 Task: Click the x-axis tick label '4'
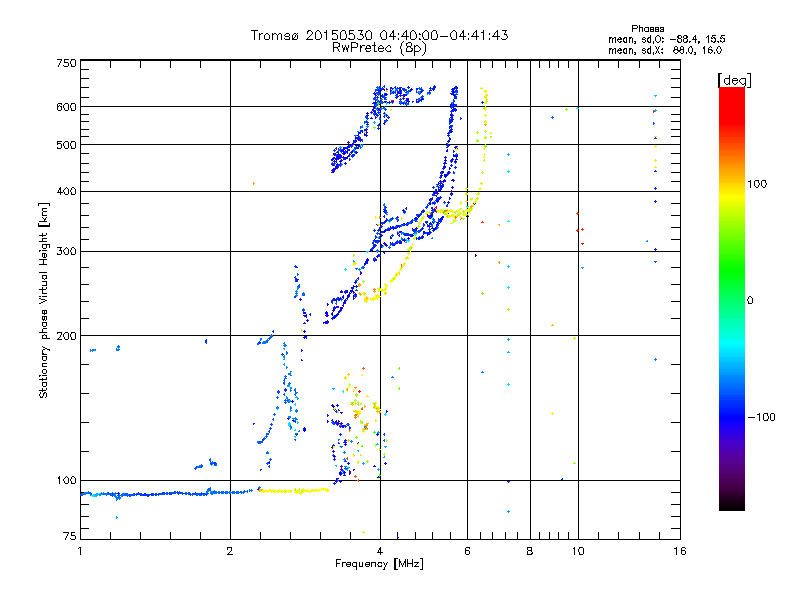pos(380,551)
